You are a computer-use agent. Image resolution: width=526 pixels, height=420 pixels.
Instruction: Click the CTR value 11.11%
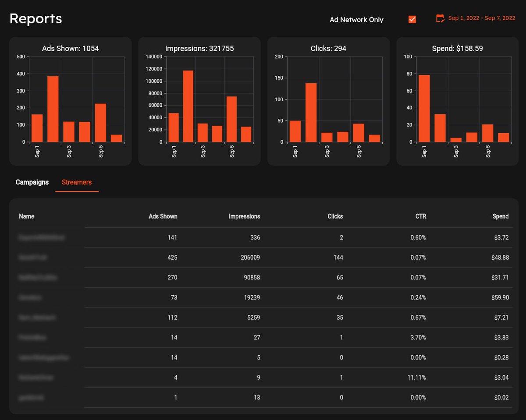(x=417, y=378)
